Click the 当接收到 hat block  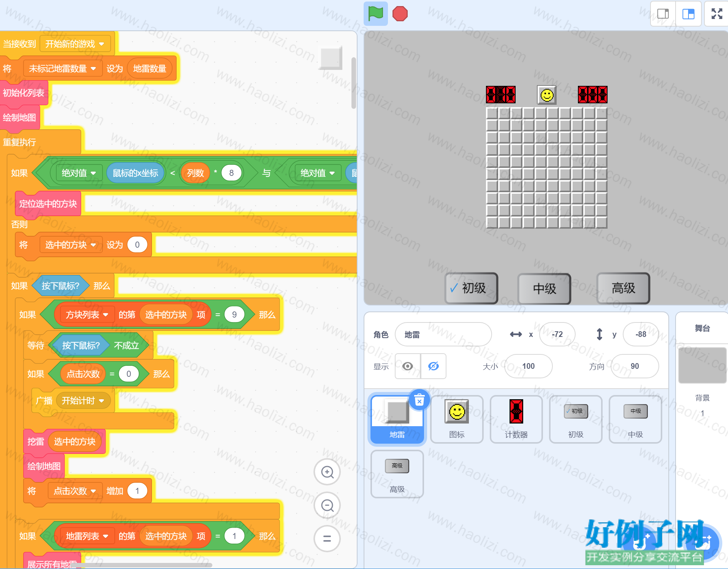coord(19,44)
